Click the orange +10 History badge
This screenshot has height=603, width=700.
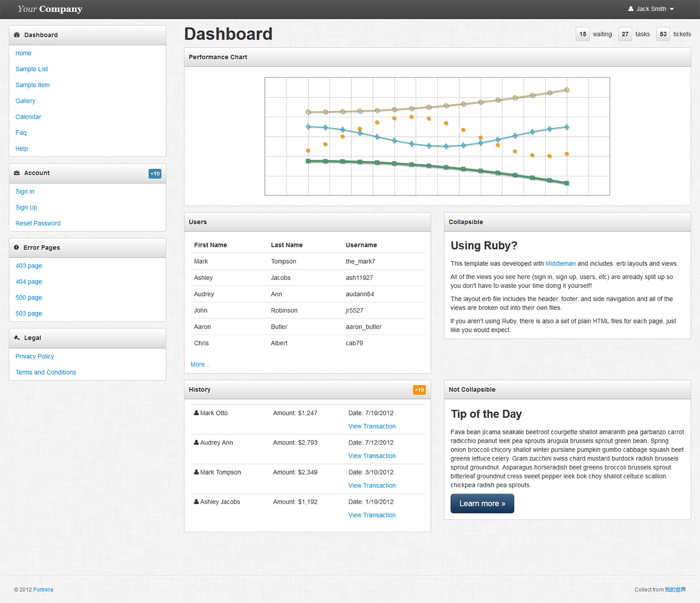[x=419, y=390]
